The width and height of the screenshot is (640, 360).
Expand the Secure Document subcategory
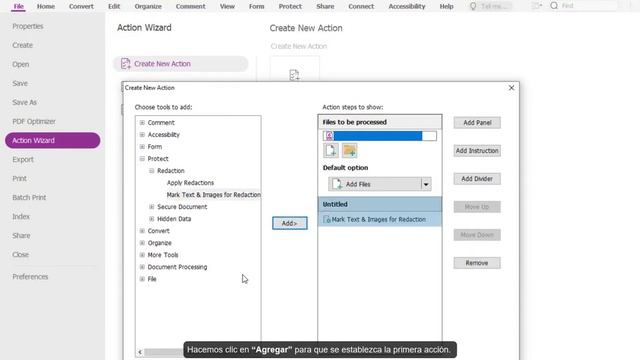tap(151, 207)
